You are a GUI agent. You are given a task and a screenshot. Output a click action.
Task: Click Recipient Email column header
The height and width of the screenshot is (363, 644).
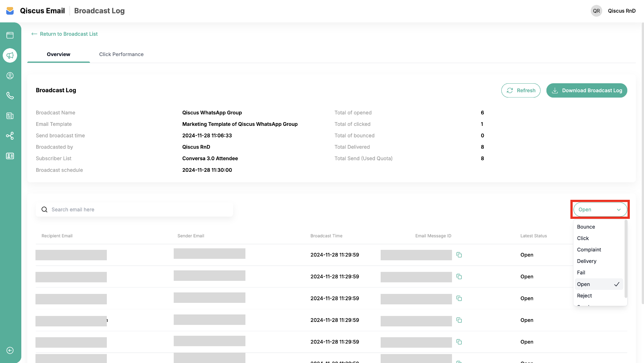point(57,236)
